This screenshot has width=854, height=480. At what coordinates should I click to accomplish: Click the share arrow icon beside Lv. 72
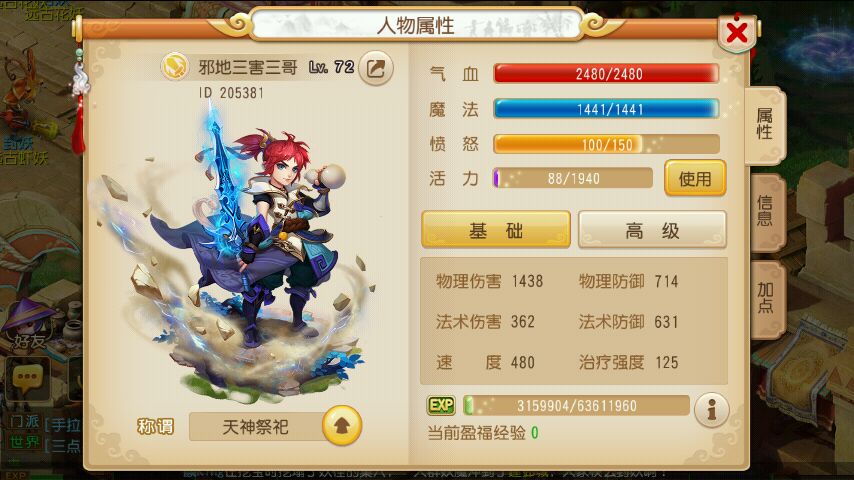376,69
